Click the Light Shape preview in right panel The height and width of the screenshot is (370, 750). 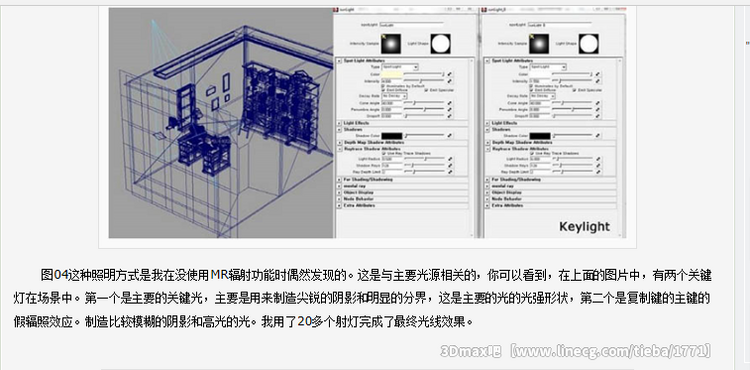[588, 44]
